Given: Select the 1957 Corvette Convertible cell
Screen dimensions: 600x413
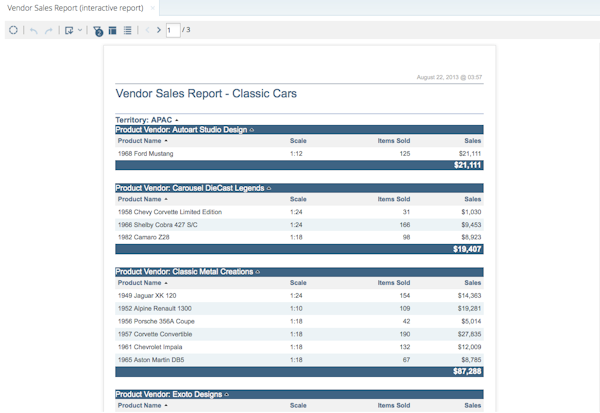Looking at the screenshot, I should click(x=155, y=334).
